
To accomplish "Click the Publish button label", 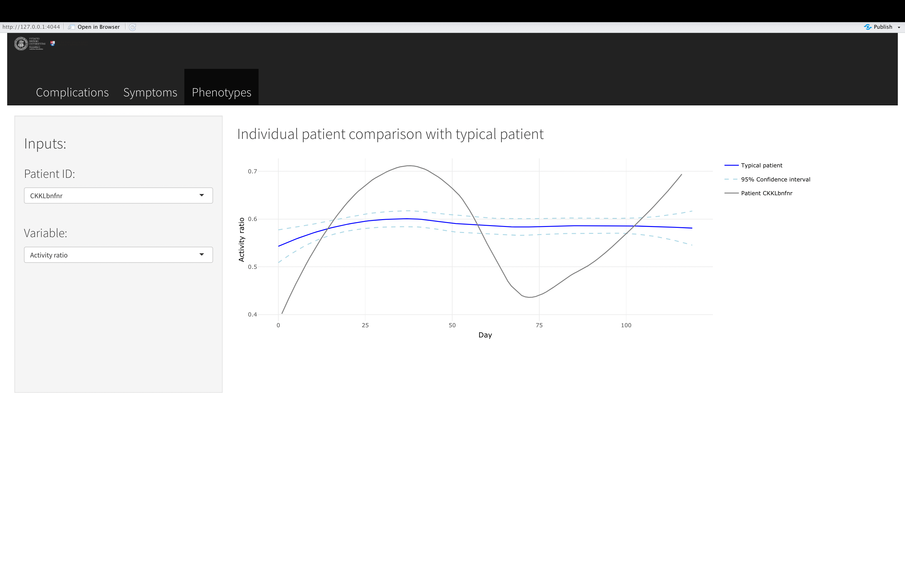I will pyautogui.click(x=883, y=27).
